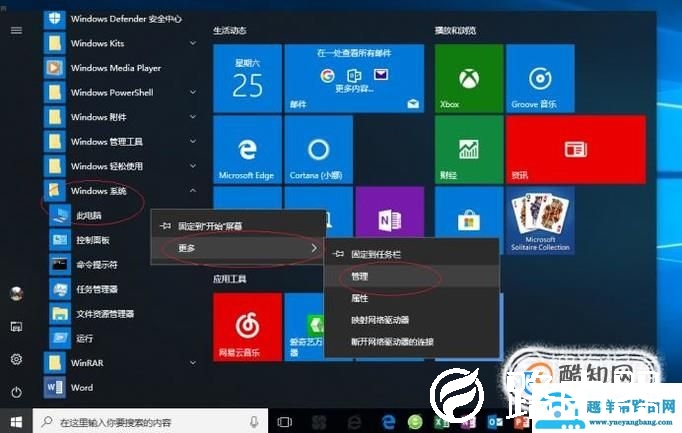Click the Windows PowerShell folder icon
Screen dimensions: 682x433
pos(54,93)
